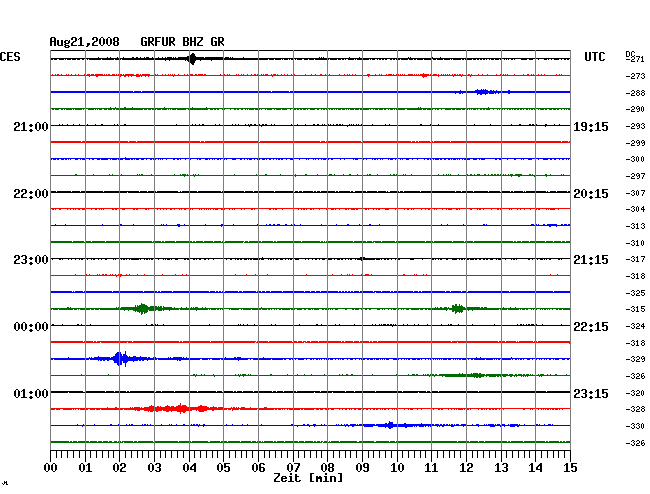Click the DC offset value -310

click(635, 243)
